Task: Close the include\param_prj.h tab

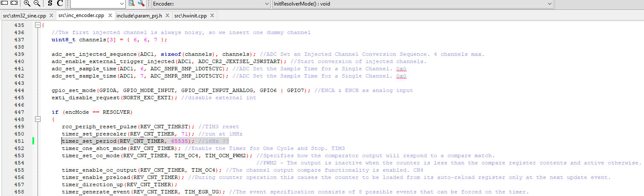Action: tap(168, 15)
